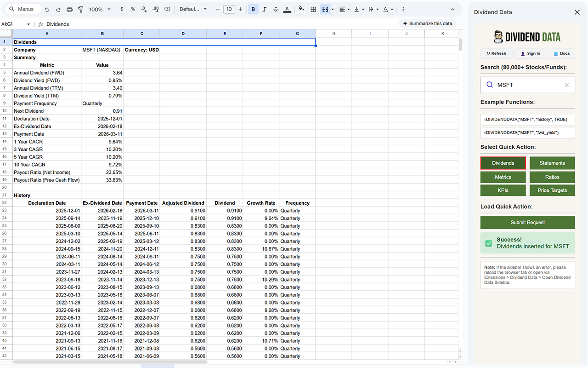This screenshot has height=368, width=588.
Task: Print the spreadsheet using the printer icon
Action: 69,9
